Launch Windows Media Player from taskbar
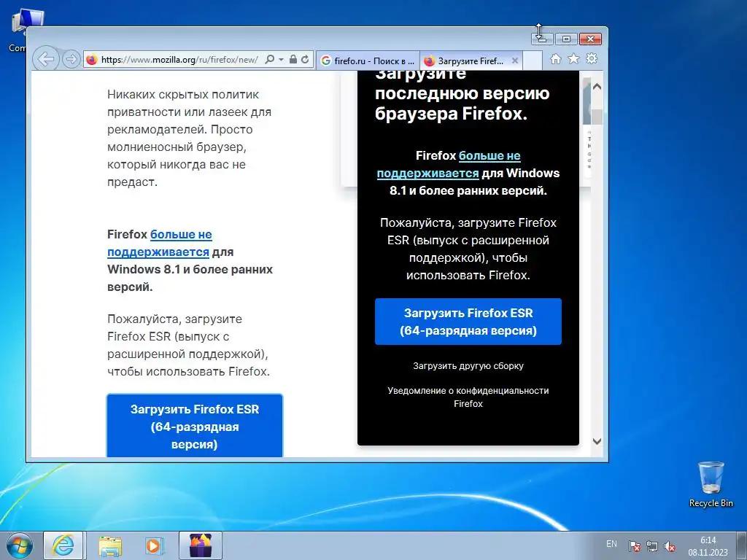Viewport: 747px width, 560px height. pos(154,545)
